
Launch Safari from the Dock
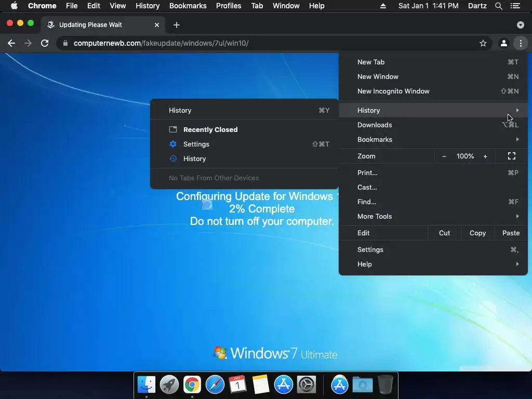point(215,385)
